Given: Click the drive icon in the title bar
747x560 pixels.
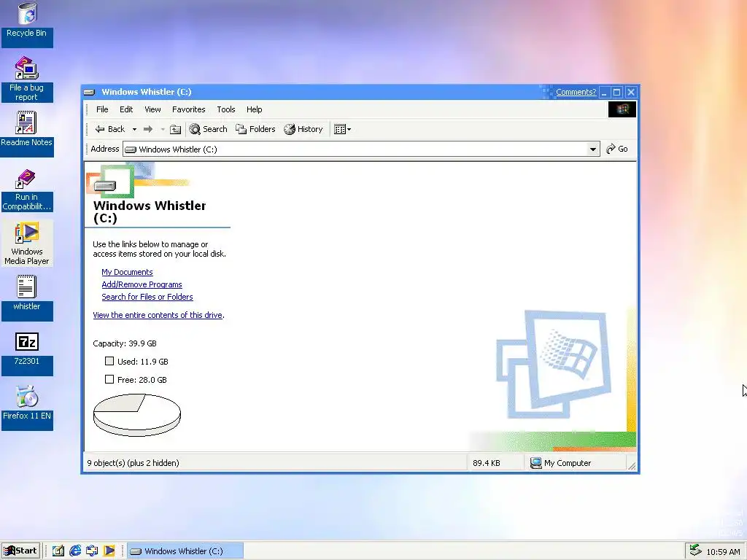Looking at the screenshot, I should 90,92.
